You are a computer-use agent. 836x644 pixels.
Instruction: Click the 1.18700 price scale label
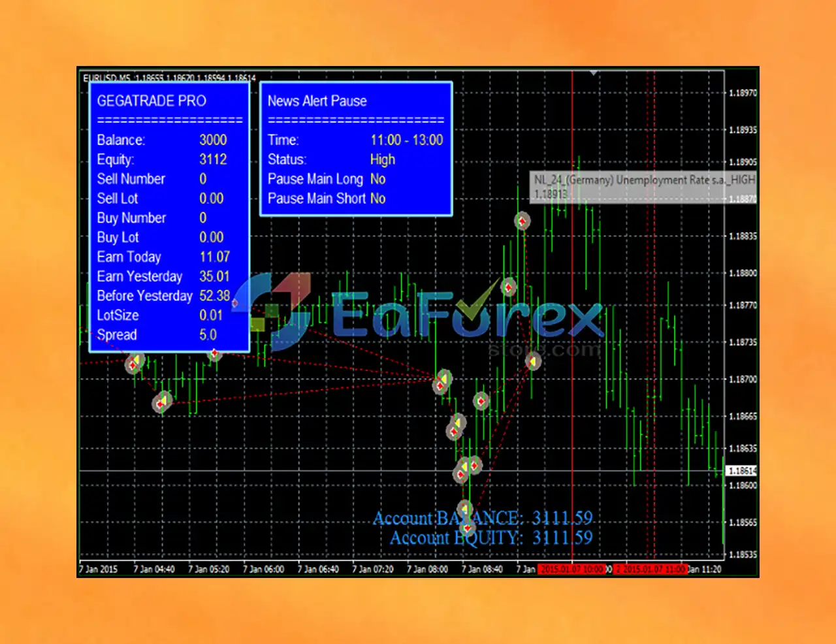pos(743,379)
